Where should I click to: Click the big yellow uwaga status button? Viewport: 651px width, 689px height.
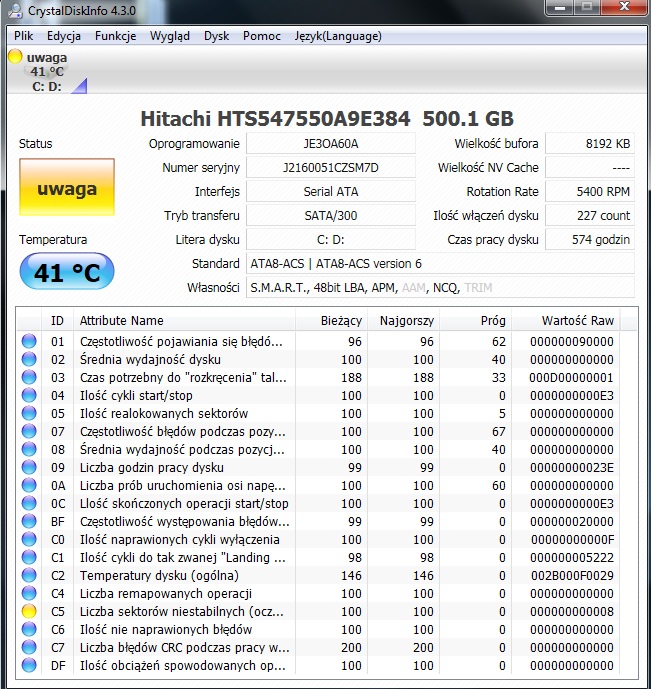tap(67, 187)
